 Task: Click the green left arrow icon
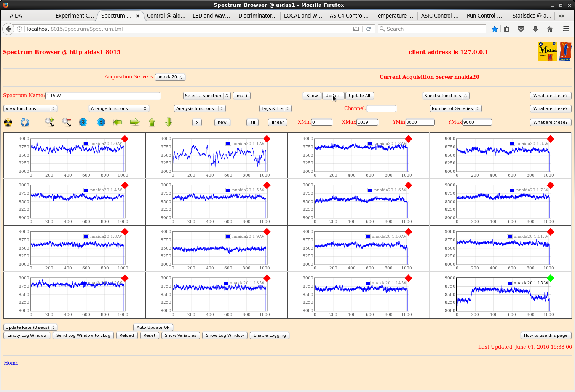[x=118, y=122]
